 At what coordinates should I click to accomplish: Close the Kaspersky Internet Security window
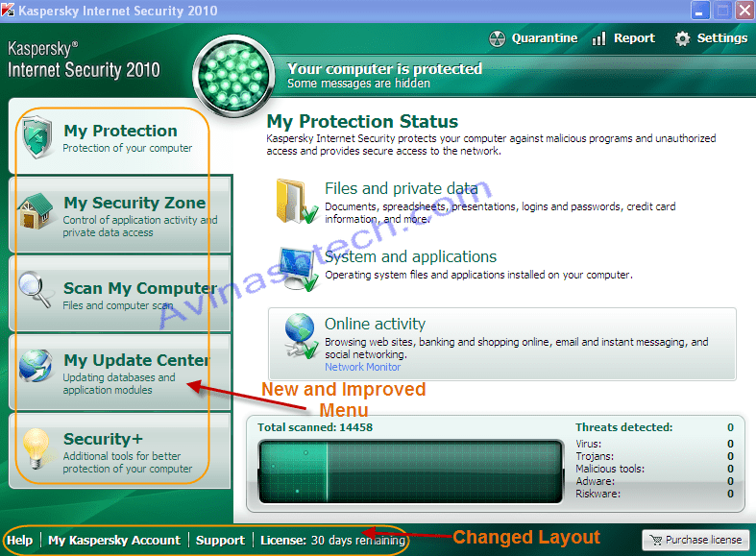pos(744,11)
